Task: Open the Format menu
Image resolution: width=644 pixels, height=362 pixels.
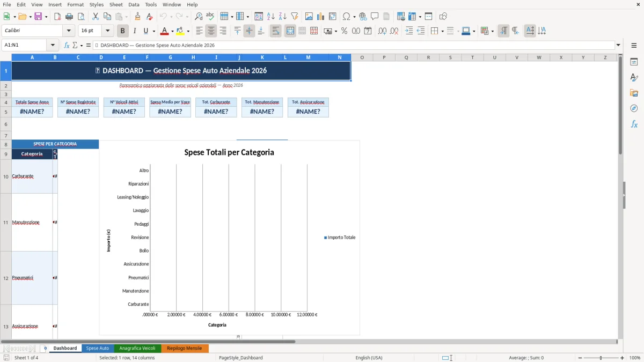Action: [x=76, y=4]
